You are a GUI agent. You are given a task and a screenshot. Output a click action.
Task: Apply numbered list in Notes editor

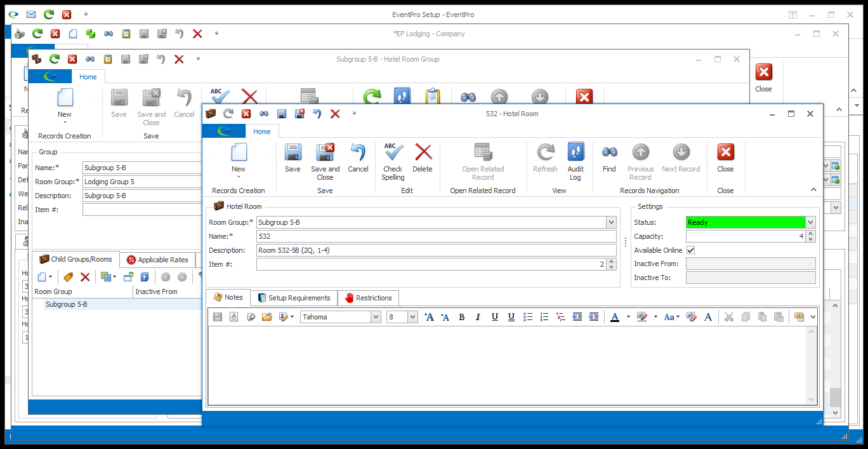[544, 317]
